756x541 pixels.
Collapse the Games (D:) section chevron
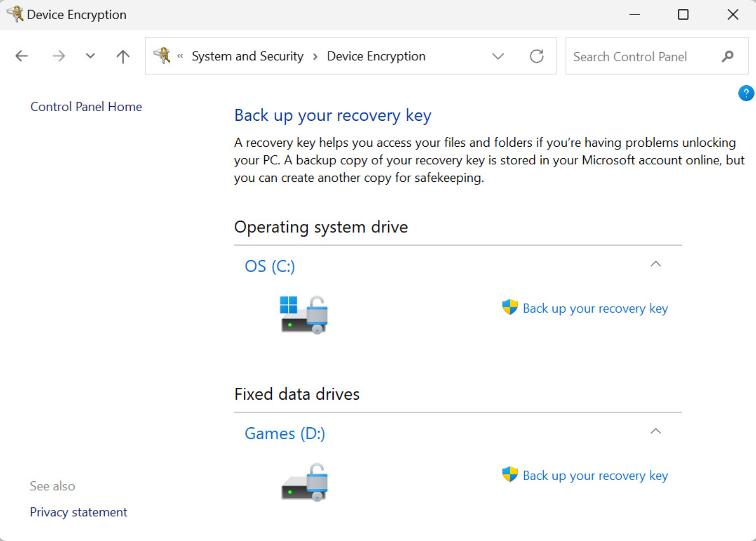click(656, 431)
